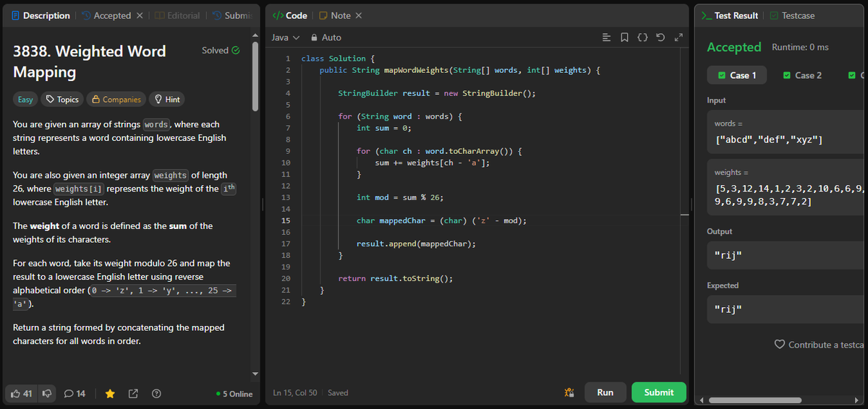Click the green Solved check icon
The width and height of the screenshot is (868, 409).
(x=235, y=51)
